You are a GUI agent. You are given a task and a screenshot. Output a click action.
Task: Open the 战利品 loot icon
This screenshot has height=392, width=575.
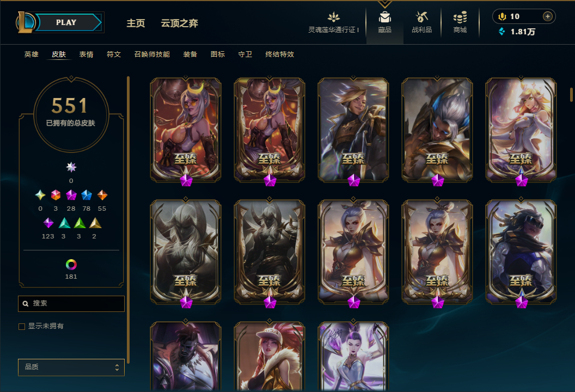[x=421, y=17]
